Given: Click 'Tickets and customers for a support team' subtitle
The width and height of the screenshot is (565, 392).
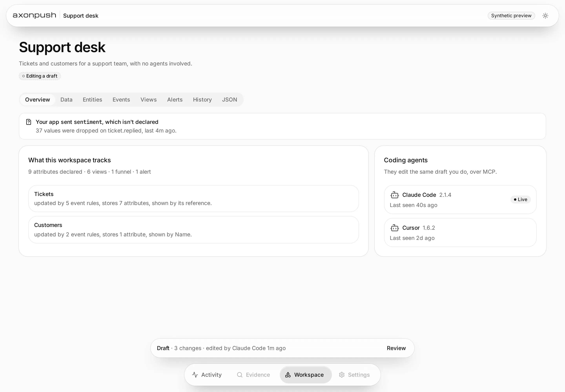Looking at the screenshot, I should point(106,64).
